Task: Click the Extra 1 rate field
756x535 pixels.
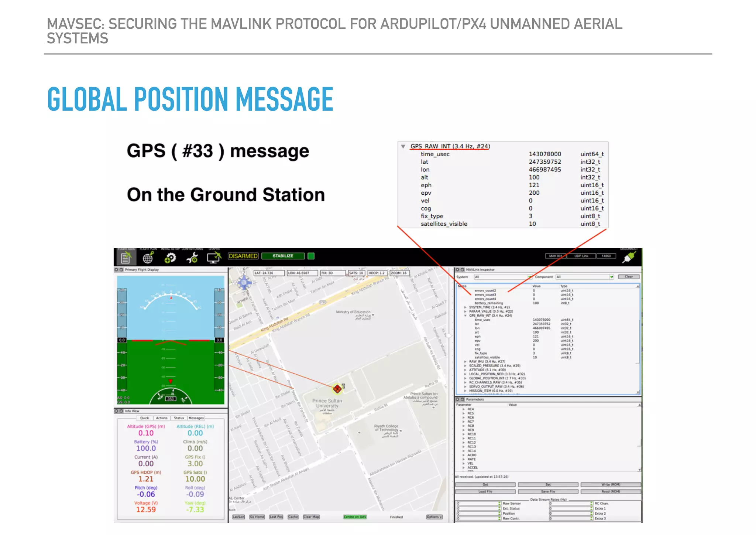Action: [x=571, y=509]
